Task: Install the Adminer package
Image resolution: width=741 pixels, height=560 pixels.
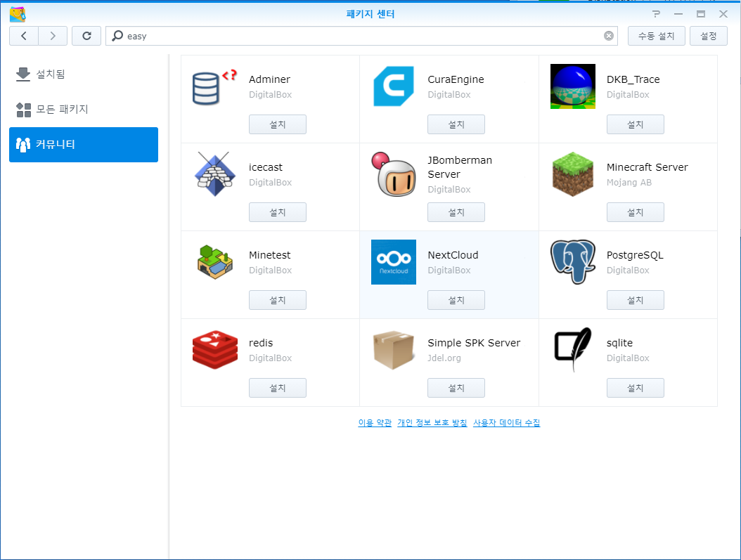Action: (278, 124)
